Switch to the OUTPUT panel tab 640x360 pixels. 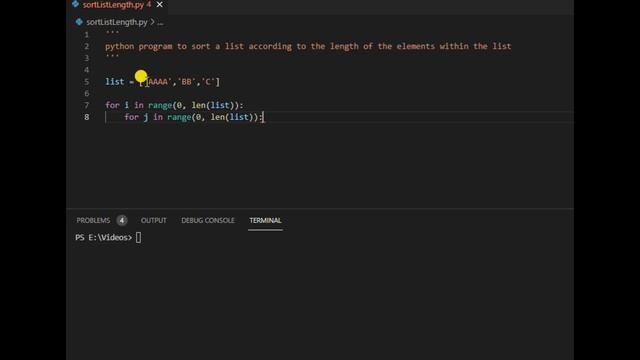click(x=153, y=220)
